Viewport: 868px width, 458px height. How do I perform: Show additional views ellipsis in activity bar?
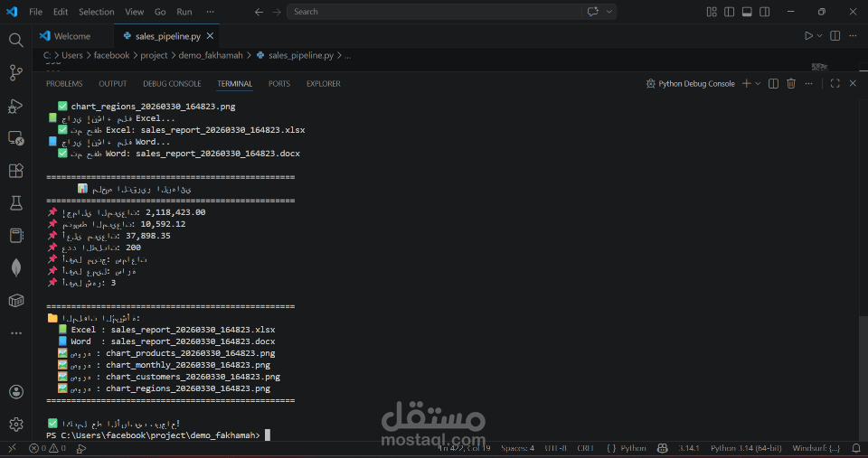pos(16,333)
